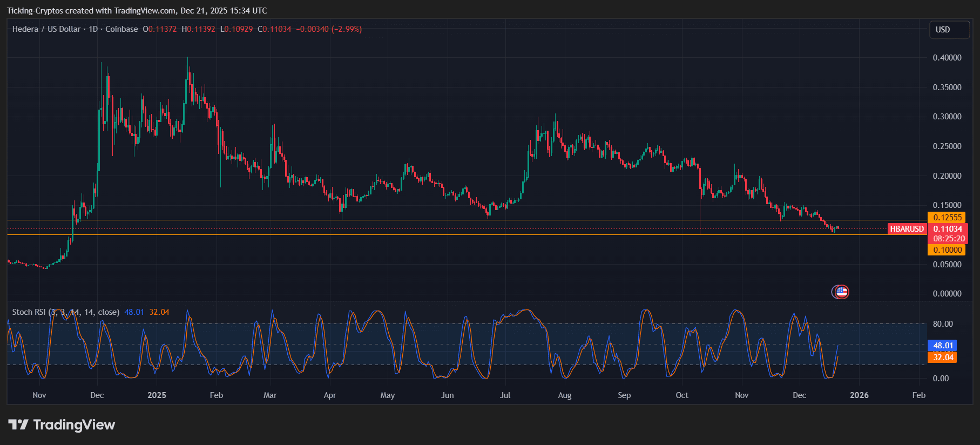The width and height of the screenshot is (980, 445).
Task: Click the Hedera / US Dollar symbol title
Action: [x=46, y=29]
